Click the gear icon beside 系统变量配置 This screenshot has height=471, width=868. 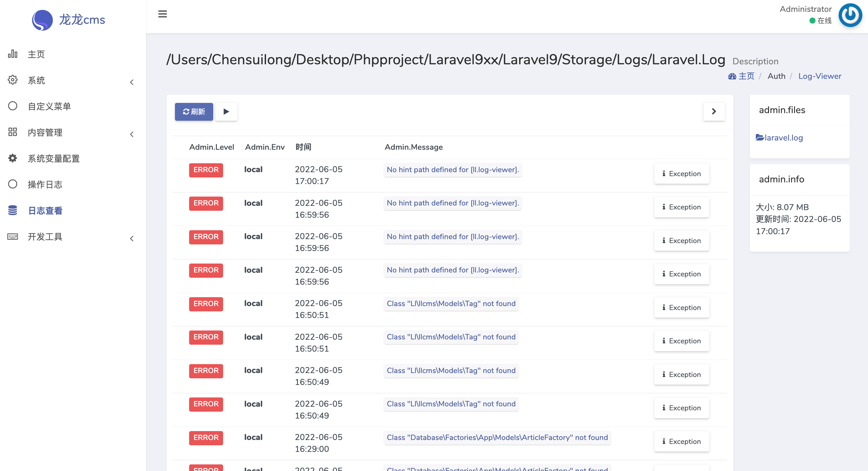click(13, 158)
